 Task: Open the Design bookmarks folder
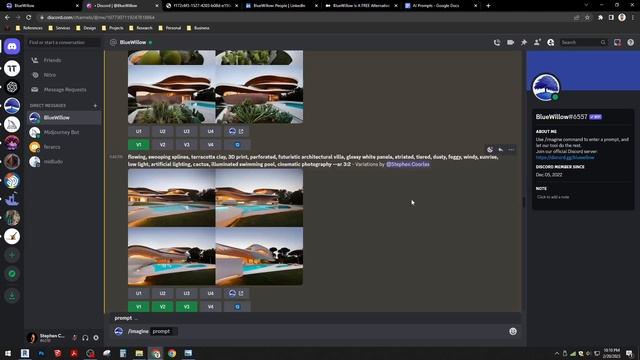click(86, 28)
